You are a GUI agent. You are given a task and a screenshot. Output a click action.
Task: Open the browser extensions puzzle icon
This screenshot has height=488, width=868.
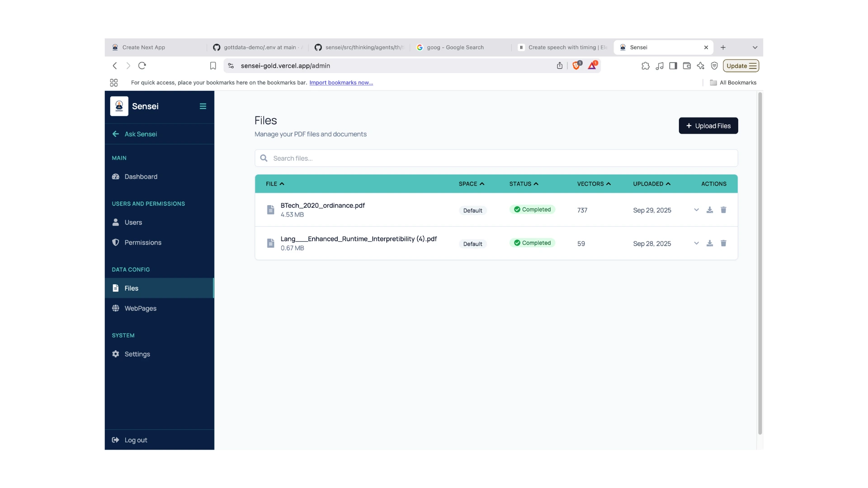click(x=646, y=66)
